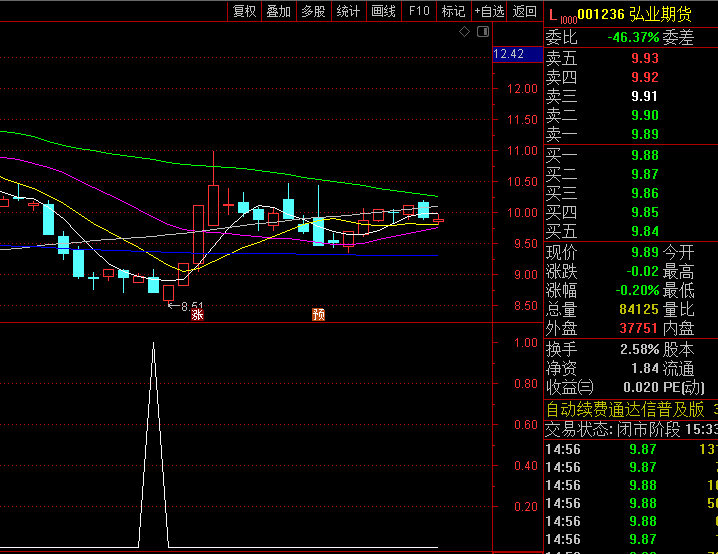
Task: Open the 复权 adjustment menu
Action: click(245, 11)
